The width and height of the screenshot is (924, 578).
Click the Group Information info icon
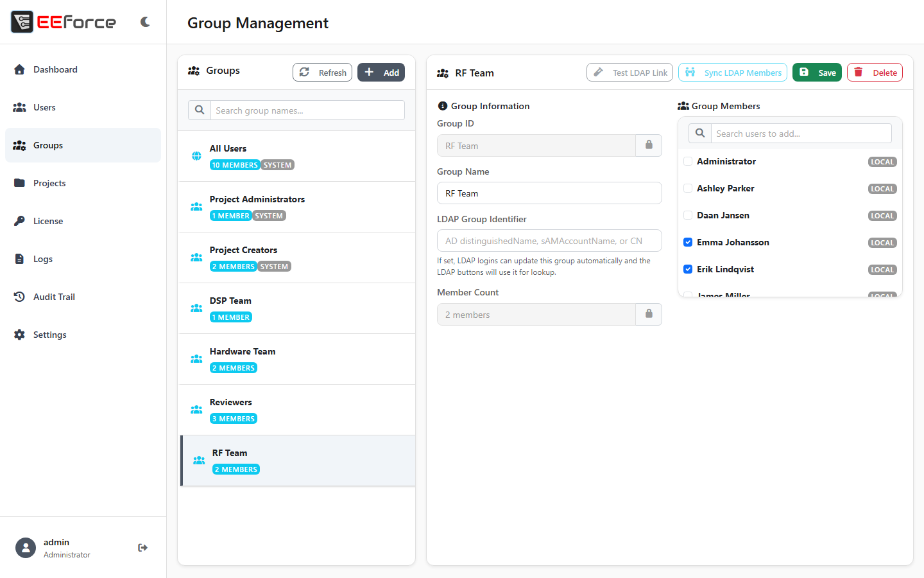tap(442, 106)
